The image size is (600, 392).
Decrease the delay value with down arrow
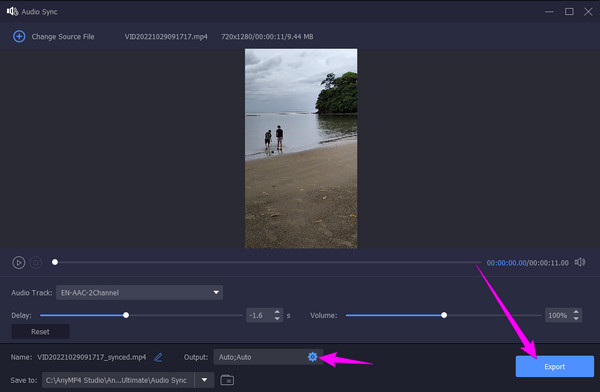click(277, 318)
